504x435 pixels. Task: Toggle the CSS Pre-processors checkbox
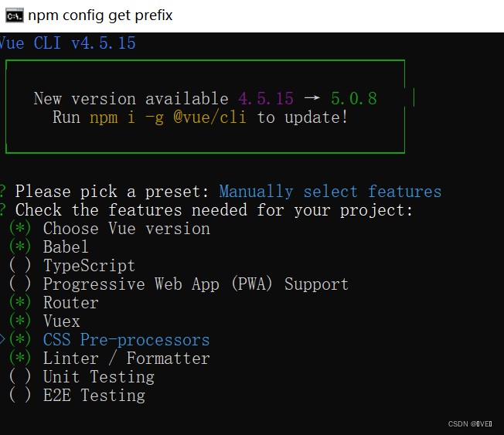point(21,340)
